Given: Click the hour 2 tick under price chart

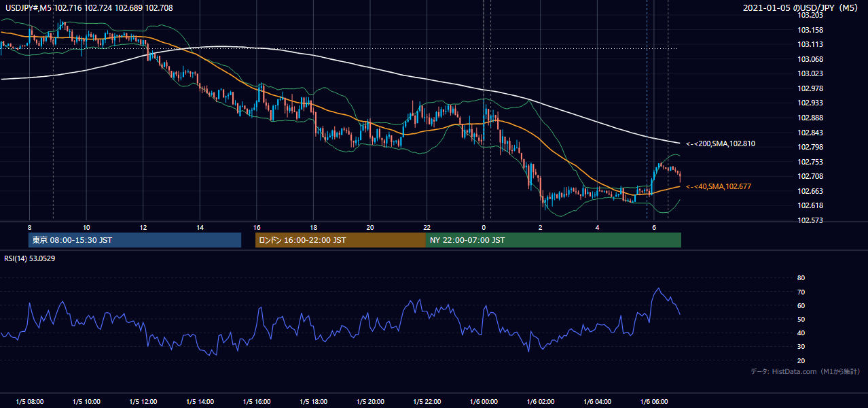Looking at the screenshot, I should coord(540,227).
